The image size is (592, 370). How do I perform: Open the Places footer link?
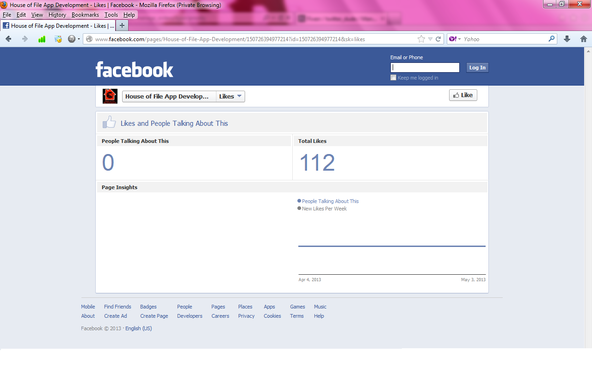tap(245, 307)
